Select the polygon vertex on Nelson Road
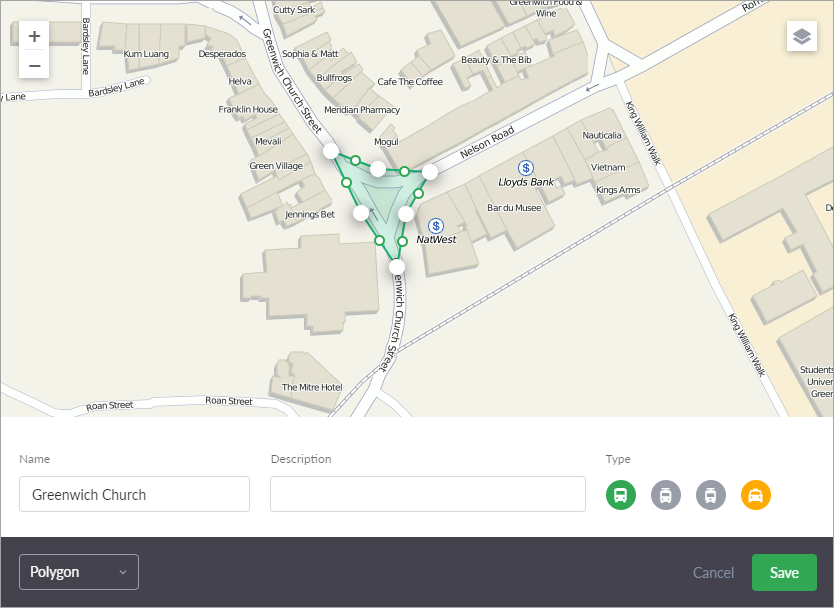Screen dimensions: 834x608 coord(430,172)
